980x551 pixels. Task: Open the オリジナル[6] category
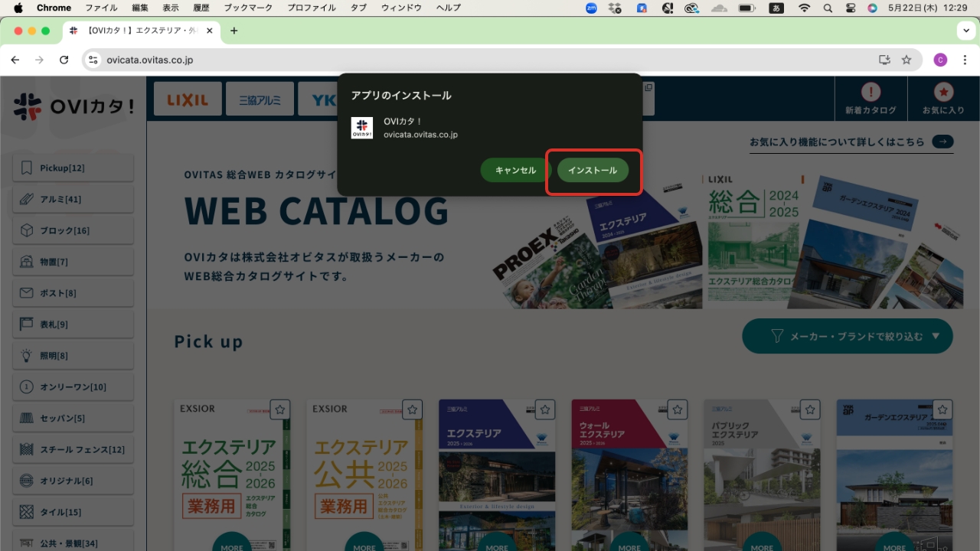pyautogui.click(x=73, y=481)
